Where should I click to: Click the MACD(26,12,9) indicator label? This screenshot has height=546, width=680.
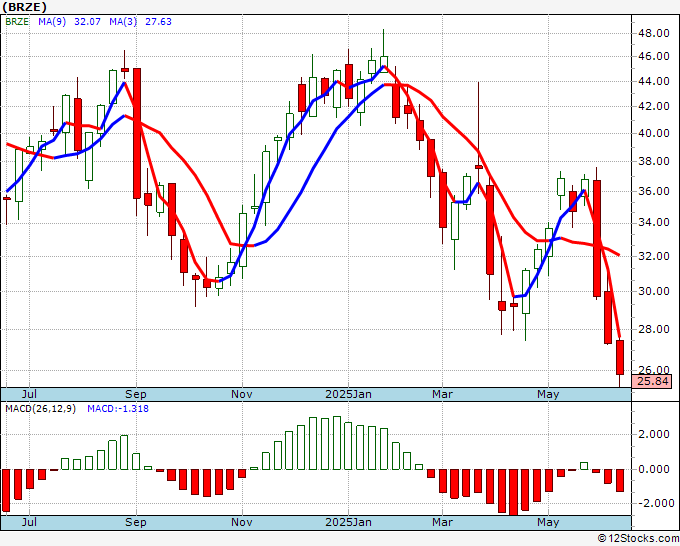pyautogui.click(x=40, y=409)
